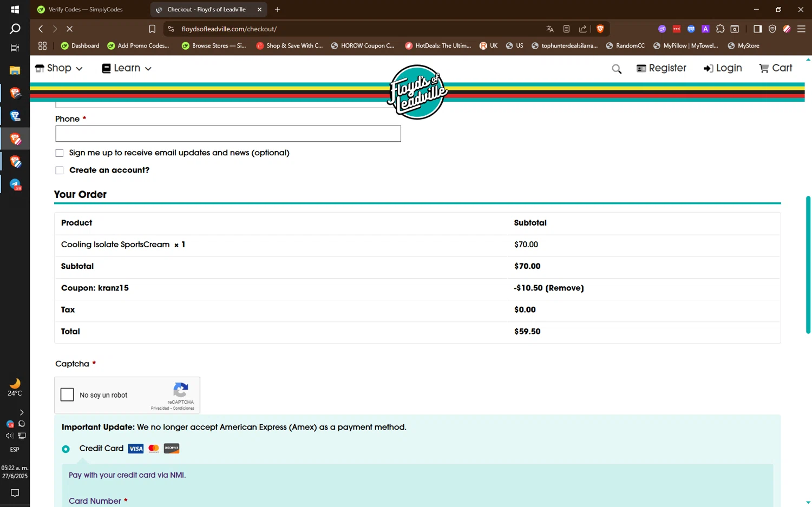This screenshot has width=812, height=507.
Task: Click the site search magnifier icon
Action: (617, 69)
